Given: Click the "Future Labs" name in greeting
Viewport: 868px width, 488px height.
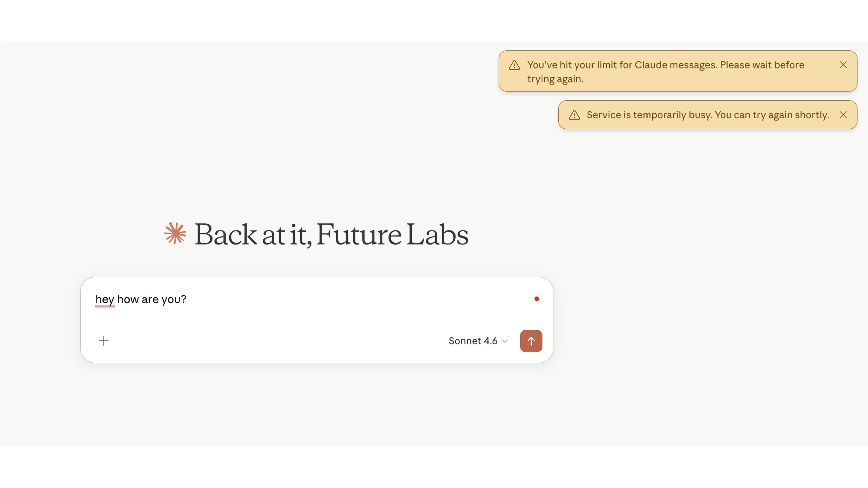Looking at the screenshot, I should click(392, 234).
